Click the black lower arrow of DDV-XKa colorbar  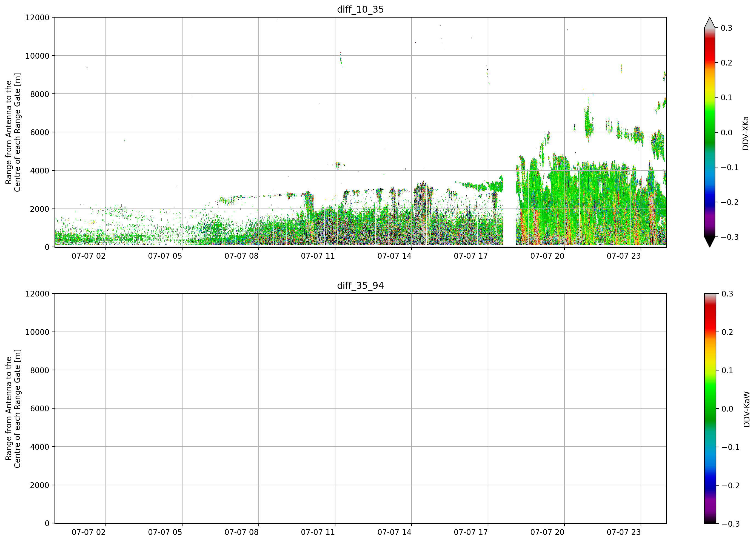710,242
